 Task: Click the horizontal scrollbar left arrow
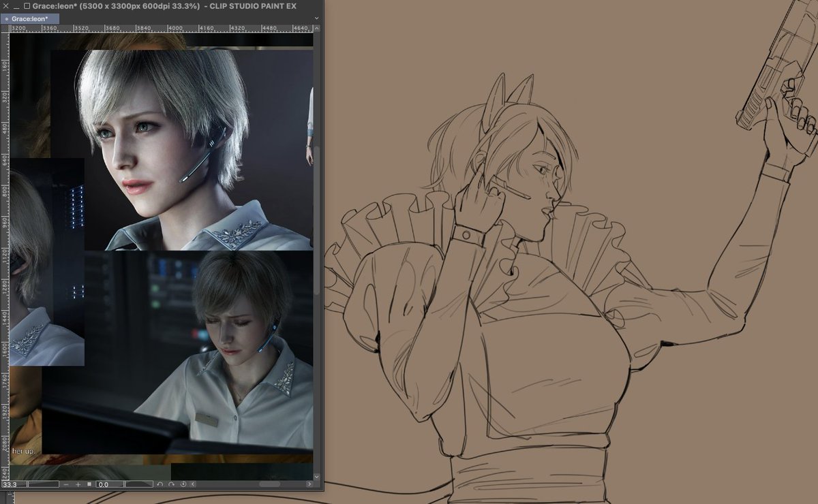[x=193, y=484]
